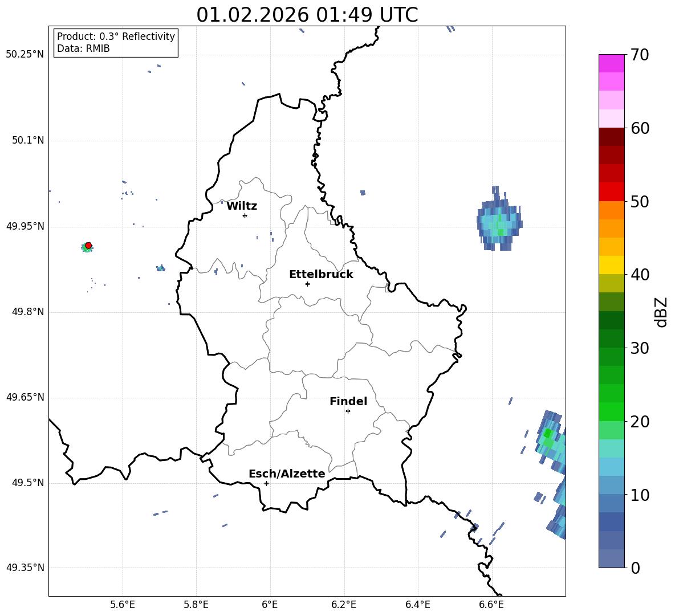Click the 50.1°N latitude label

click(28, 141)
